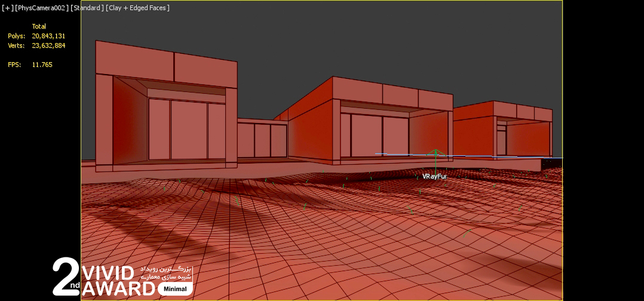This screenshot has width=644, height=301.
Task: Open the Clay + Edged Faces shading menu
Action: coord(137,8)
